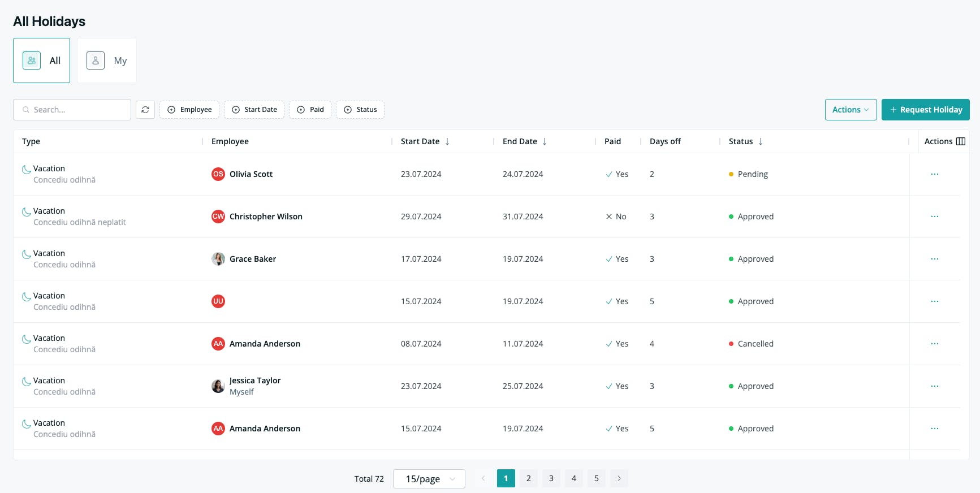Click into the Search field
This screenshot has width=980, height=493.
[x=72, y=110]
